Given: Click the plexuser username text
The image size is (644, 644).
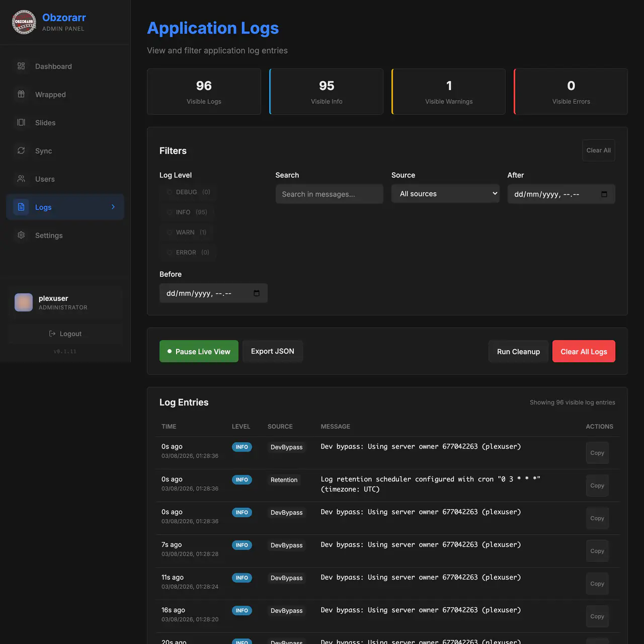Looking at the screenshot, I should 53,298.
